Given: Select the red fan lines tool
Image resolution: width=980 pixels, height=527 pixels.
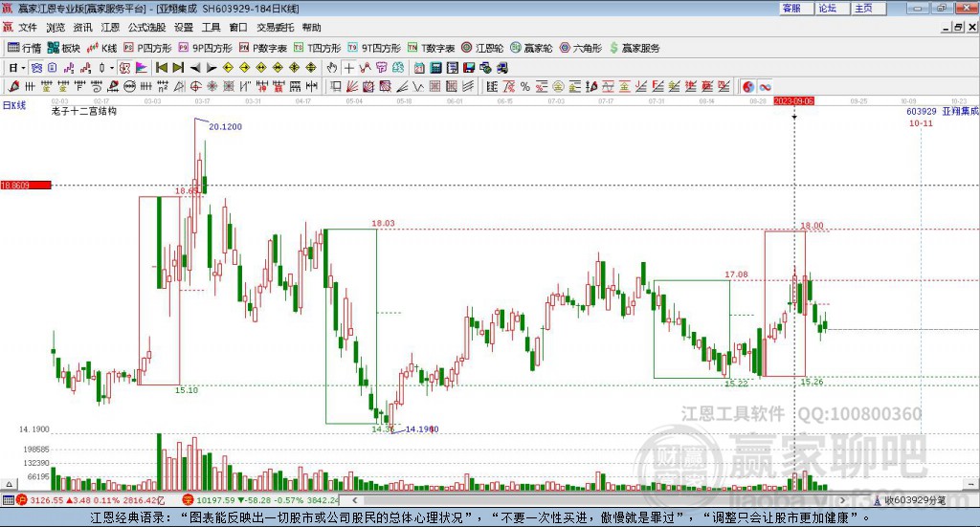Looking at the screenshot, I should [x=351, y=86].
